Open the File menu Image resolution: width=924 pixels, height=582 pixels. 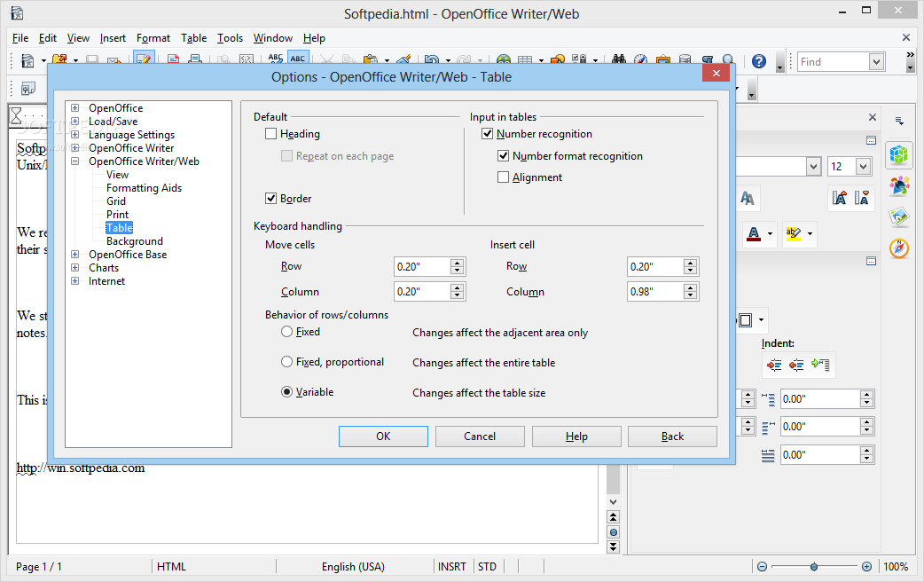coord(20,38)
